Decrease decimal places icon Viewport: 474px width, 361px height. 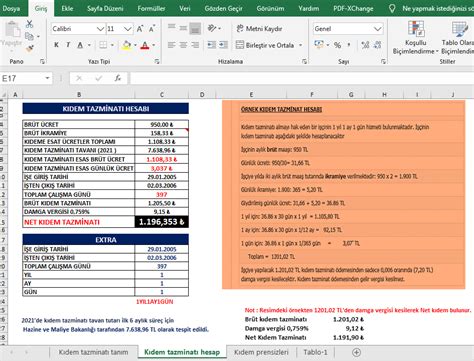(378, 45)
